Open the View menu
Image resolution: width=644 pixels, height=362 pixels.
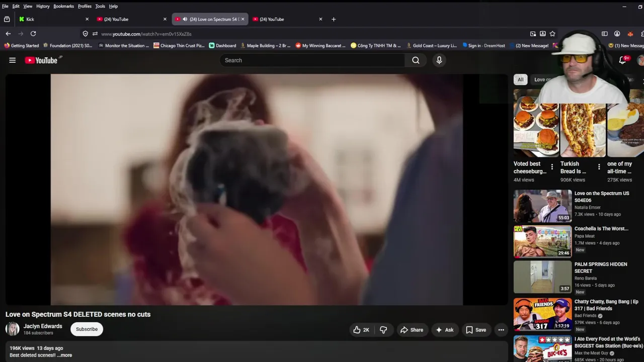(28, 6)
